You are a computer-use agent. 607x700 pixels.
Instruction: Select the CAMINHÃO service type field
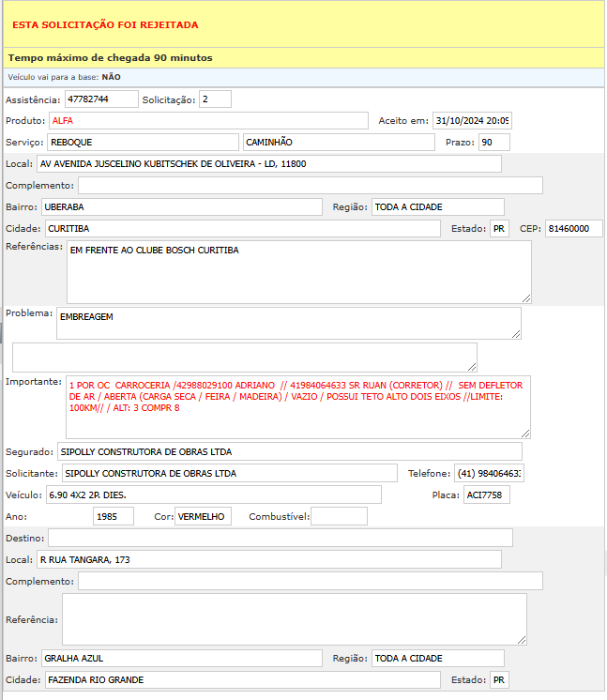[x=339, y=143]
